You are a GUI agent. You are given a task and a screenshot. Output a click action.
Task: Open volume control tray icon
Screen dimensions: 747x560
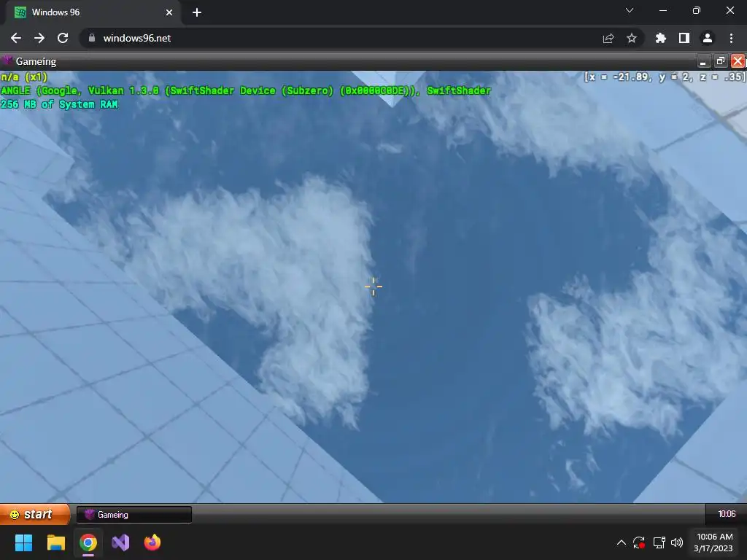pos(676,542)
